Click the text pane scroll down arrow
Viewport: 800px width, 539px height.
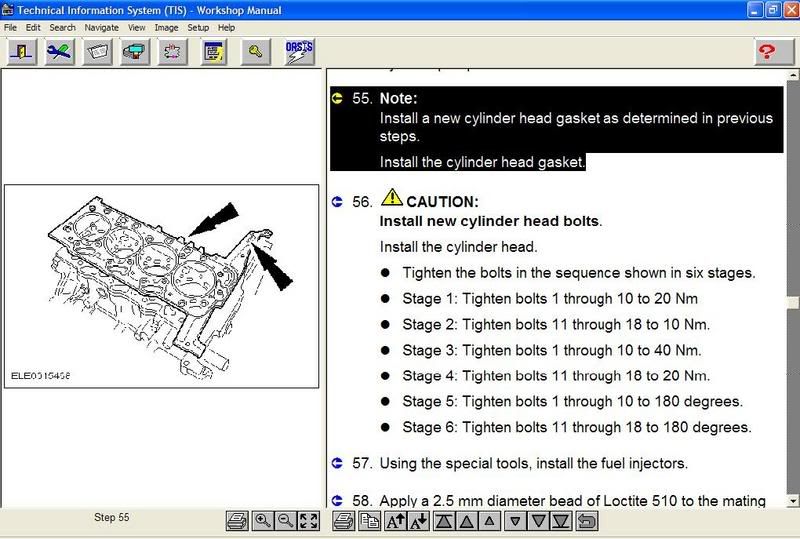793,501
